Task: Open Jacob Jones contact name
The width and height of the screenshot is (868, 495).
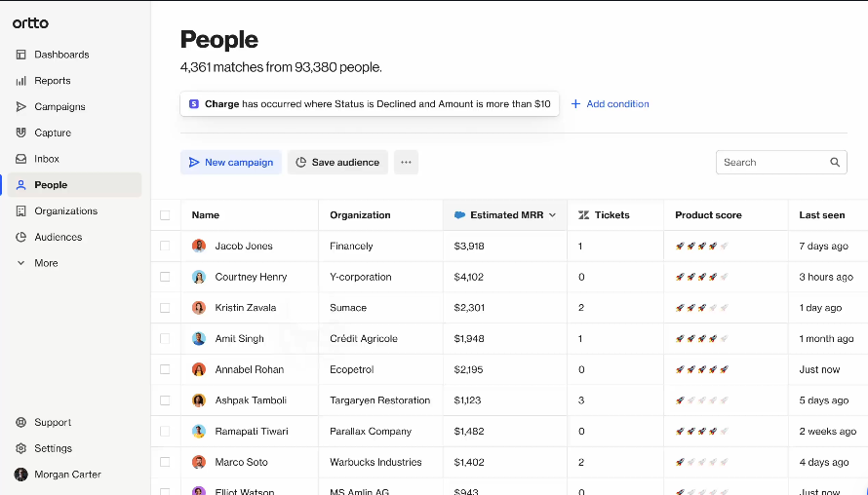Action: point(244,247)
